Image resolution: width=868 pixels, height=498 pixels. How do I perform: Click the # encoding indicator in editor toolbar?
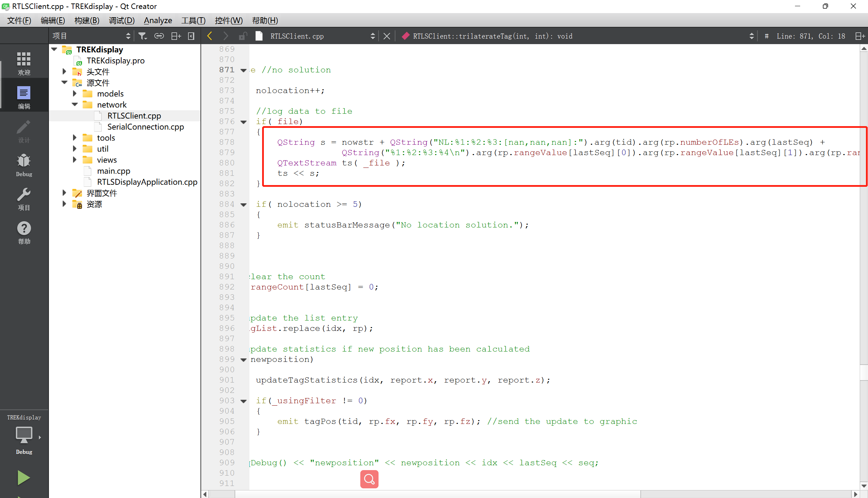tap(766, 36)
